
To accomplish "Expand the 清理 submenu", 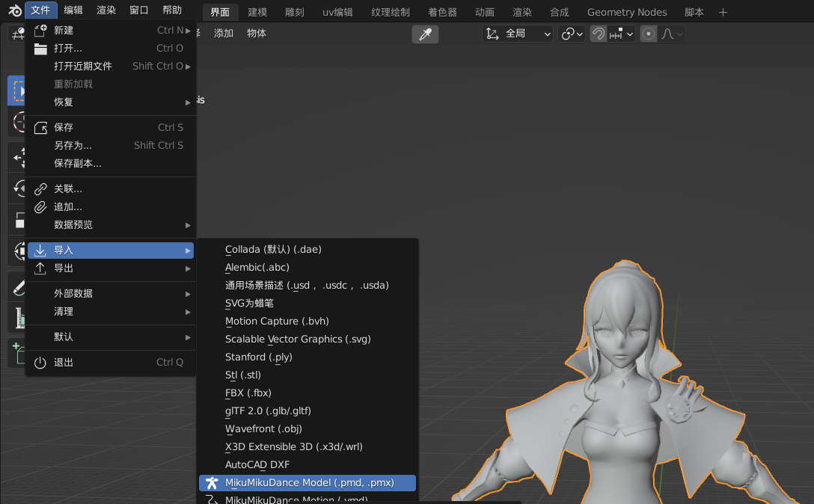I will click(111, 311).
